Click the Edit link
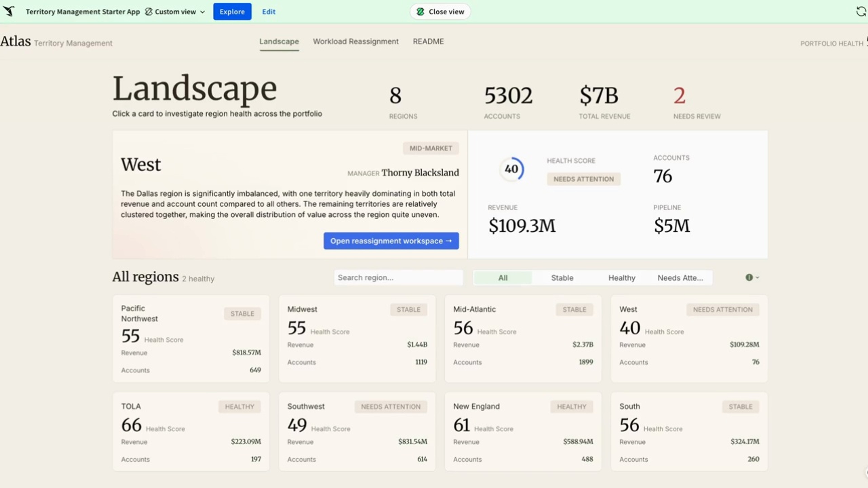The image size is (868, 488). click(x=269, y=12)
